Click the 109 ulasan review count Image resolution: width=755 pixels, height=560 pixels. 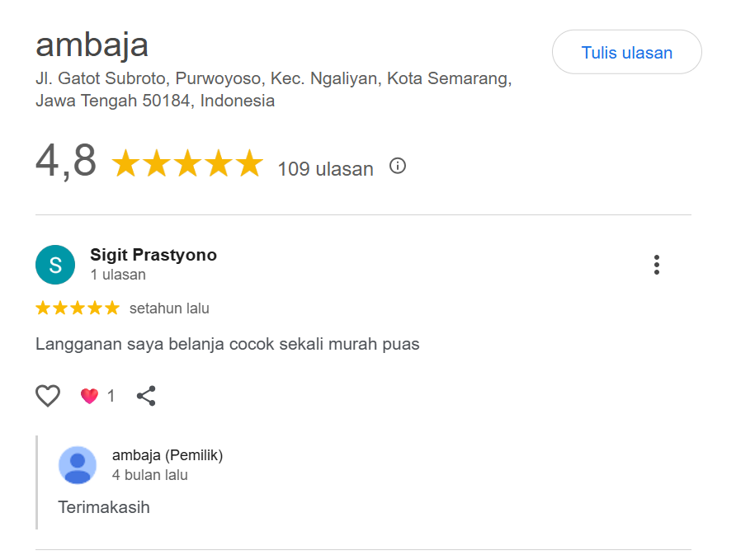pyautogui.click(x=325, y=169)
